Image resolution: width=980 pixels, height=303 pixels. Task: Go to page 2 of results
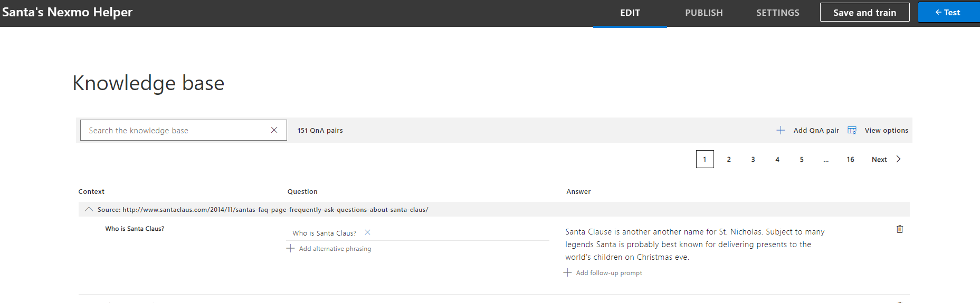click(x=729, y=159)
